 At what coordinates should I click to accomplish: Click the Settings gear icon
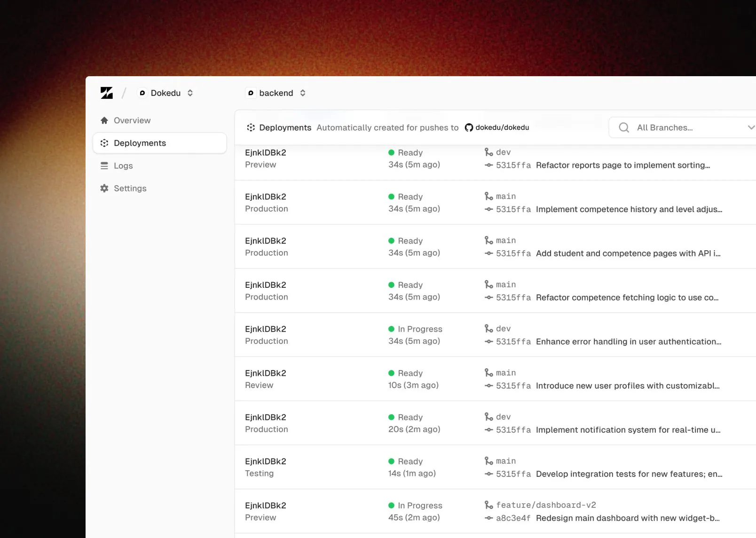click(104, 188)
